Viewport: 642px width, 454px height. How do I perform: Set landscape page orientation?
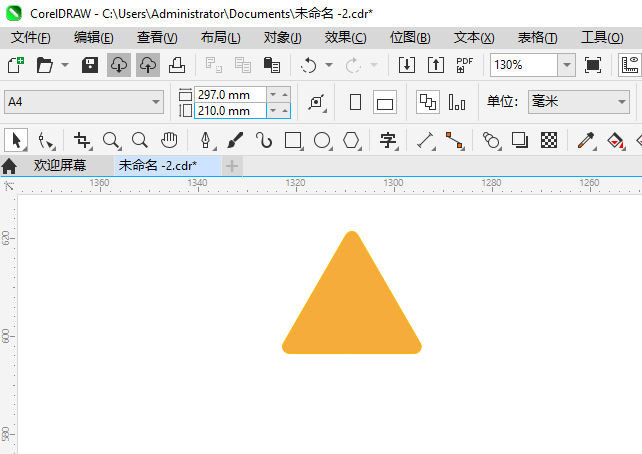click(385, 102)
